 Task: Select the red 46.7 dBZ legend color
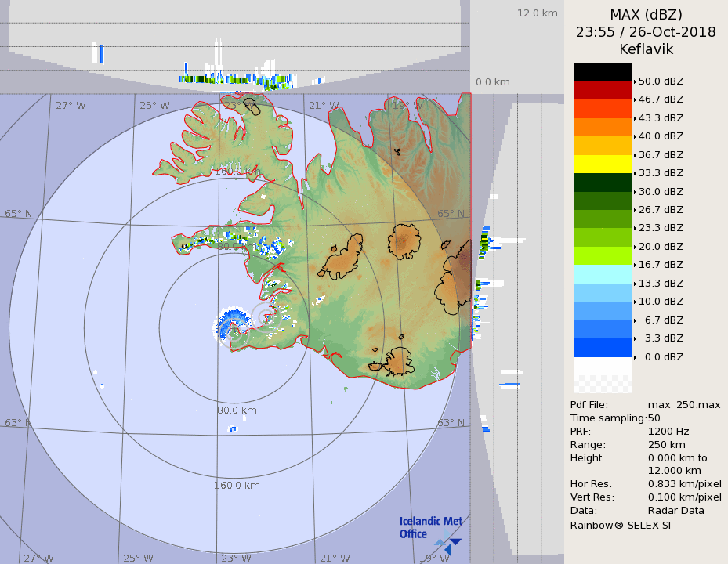(x=602, y=90)
